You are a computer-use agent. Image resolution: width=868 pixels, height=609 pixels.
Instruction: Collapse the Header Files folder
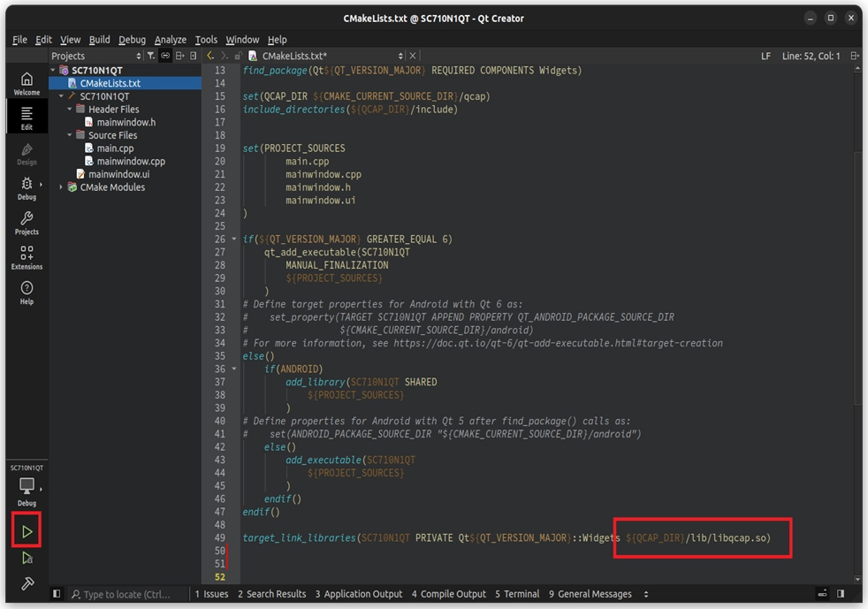click(x=70, y=110)
